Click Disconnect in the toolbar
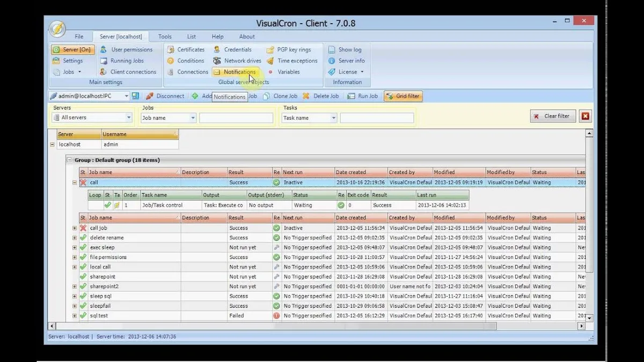 [x=165, y=96]
